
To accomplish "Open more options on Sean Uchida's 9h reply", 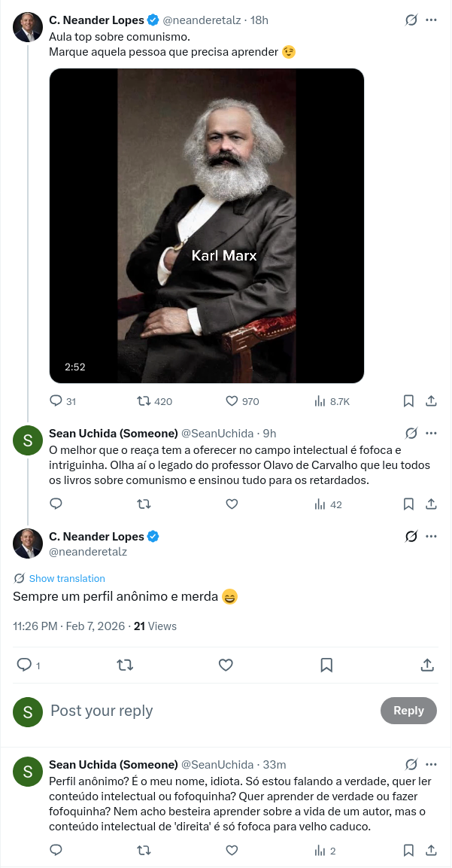I will (432, 433).
